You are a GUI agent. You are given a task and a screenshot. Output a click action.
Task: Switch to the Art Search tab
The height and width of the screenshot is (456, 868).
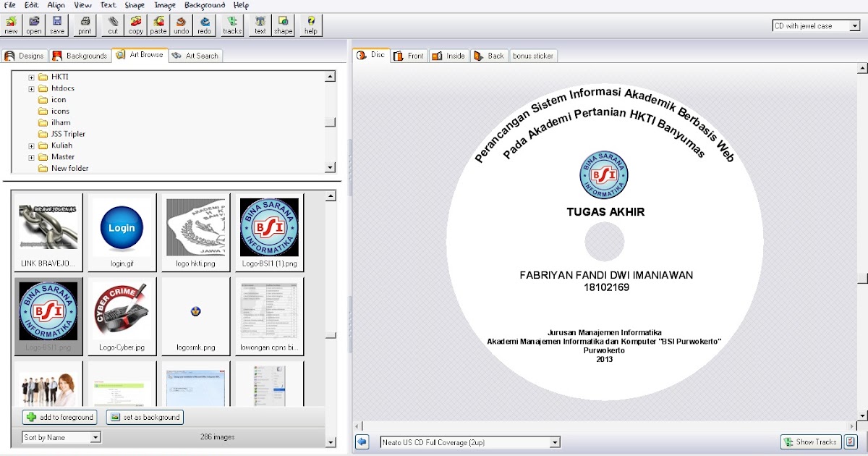point(195,56)
